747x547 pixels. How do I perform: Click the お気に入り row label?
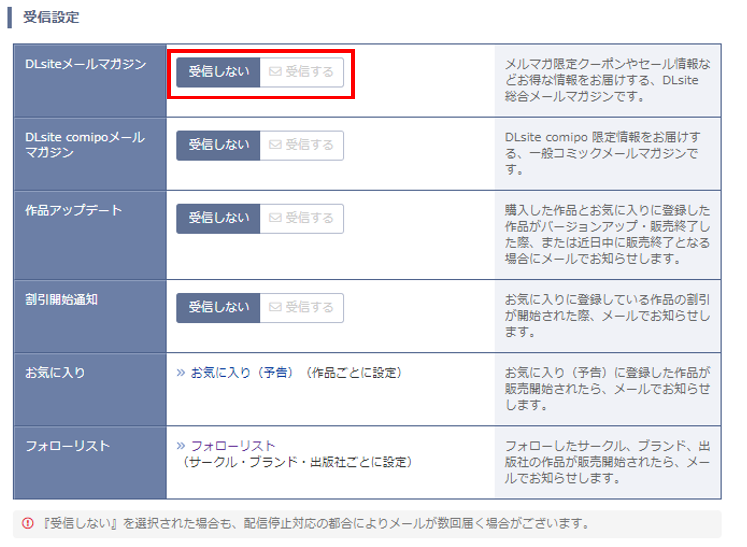coord(55,373)
